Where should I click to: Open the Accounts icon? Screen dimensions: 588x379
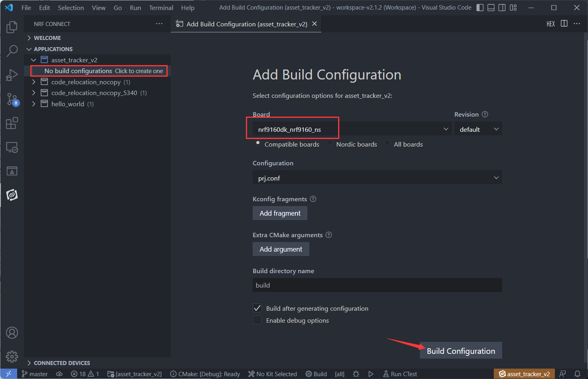[12, 333]
